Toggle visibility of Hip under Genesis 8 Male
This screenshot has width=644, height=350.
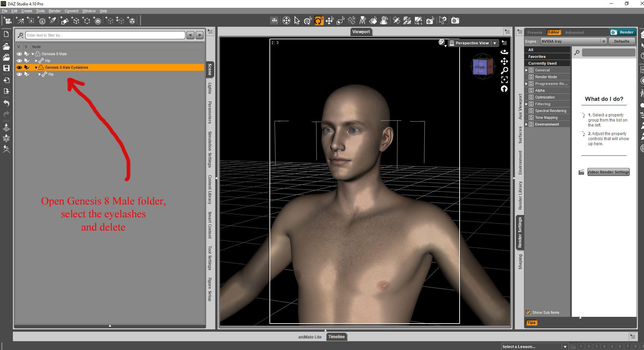(x=19, y=61)
